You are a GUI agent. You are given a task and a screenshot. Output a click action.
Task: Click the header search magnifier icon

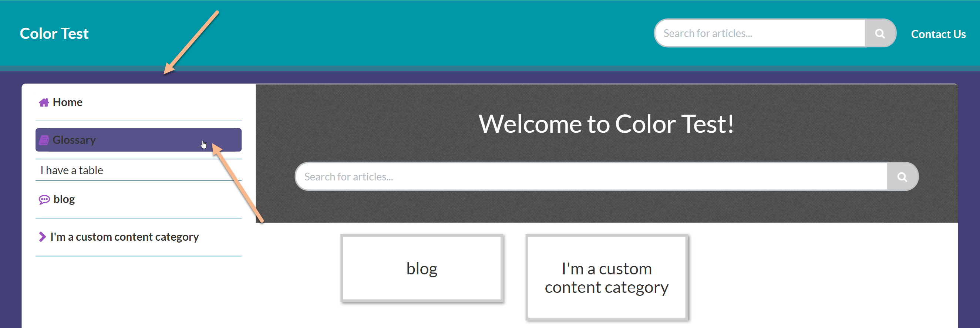(x=880, y=33)
